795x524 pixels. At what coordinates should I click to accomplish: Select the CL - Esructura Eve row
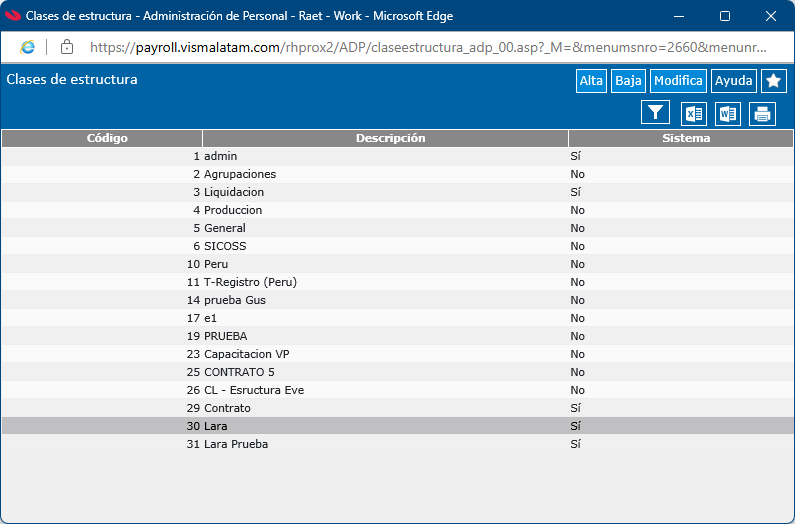pos(398,390)
